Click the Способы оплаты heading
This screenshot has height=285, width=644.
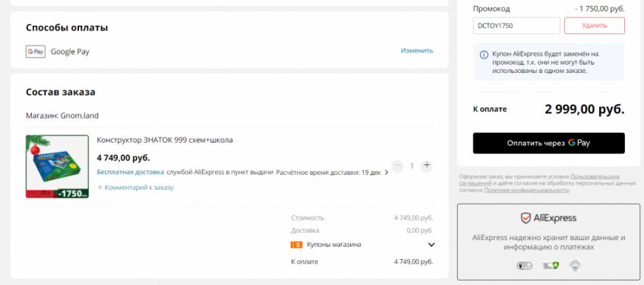[67, 28]
